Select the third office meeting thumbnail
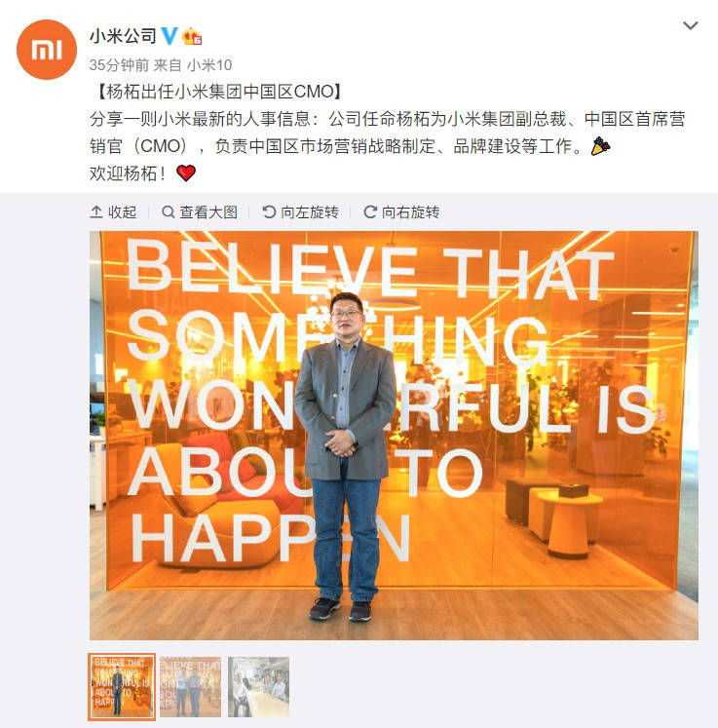 [x=258, y=687]
